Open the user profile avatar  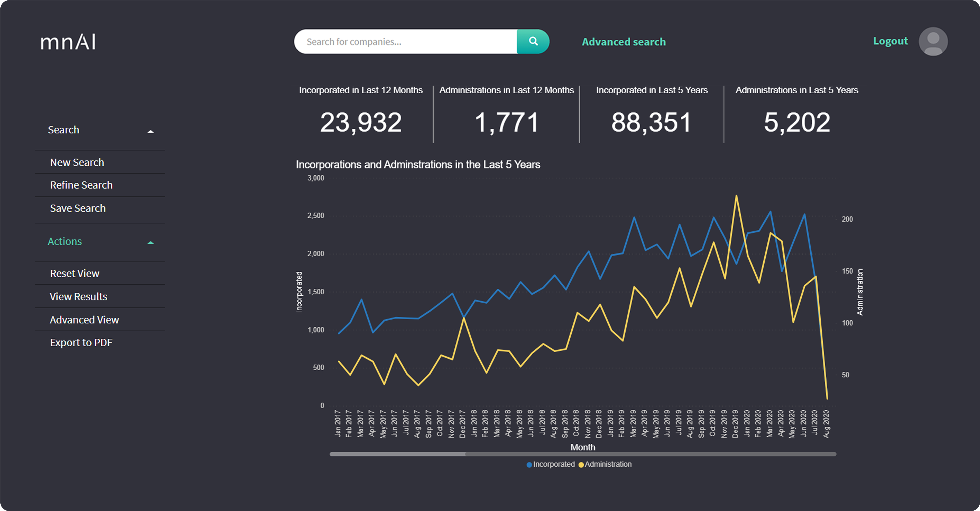click(933, 42)
